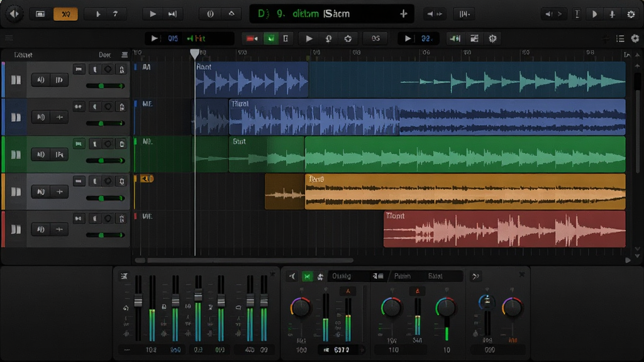Click the green level meter icon in the transport bar
The width and height of the screenshot is (644, 362).
click(455, 38)
